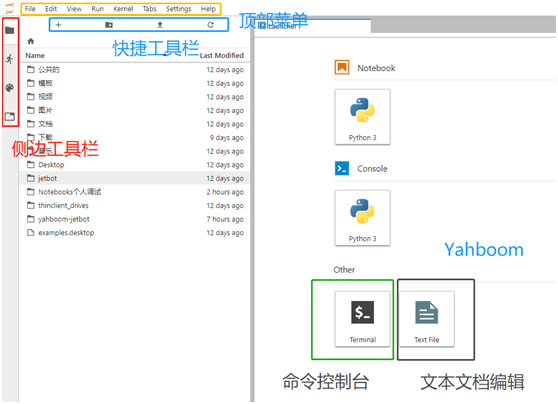The height and width of the screenshot is (404, 558).
Task: Open the Kernel menu
Action: (123, 9)
